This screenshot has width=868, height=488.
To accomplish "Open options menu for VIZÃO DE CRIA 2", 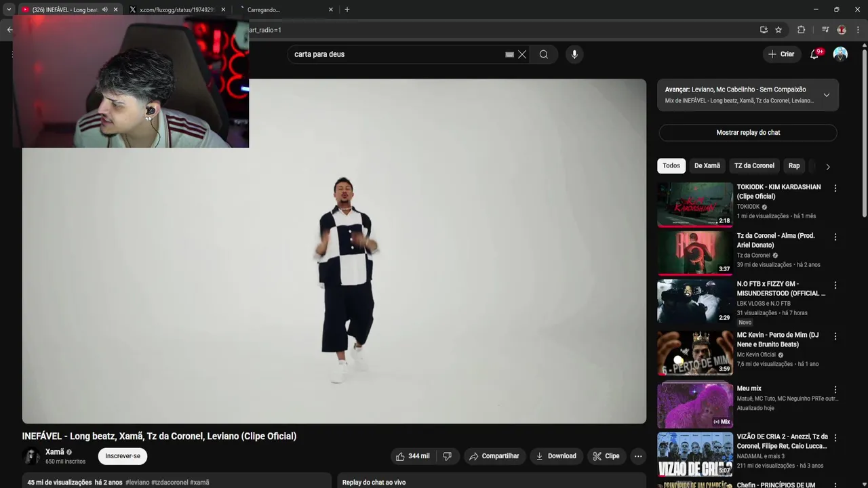I will (835, 438).
